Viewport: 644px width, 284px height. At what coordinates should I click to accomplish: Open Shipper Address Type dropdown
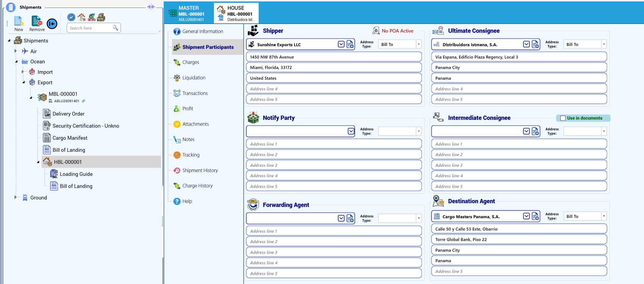coord(419,44)
